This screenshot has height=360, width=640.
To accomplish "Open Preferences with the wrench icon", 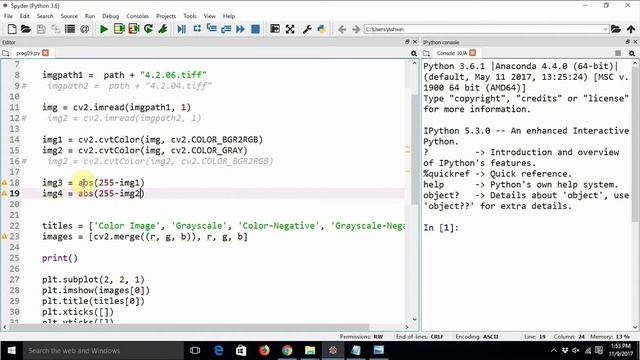I will tap(307, 29).
